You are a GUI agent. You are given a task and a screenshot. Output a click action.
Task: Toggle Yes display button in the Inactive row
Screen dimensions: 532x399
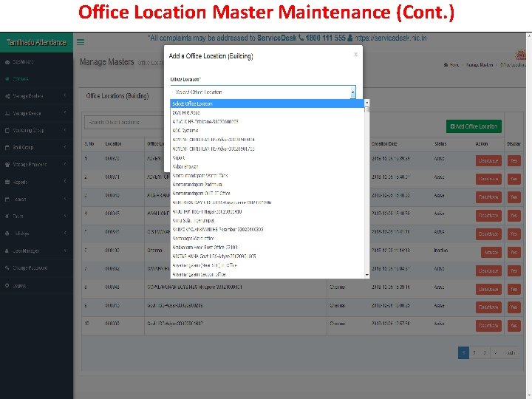[x=514, y=252]
